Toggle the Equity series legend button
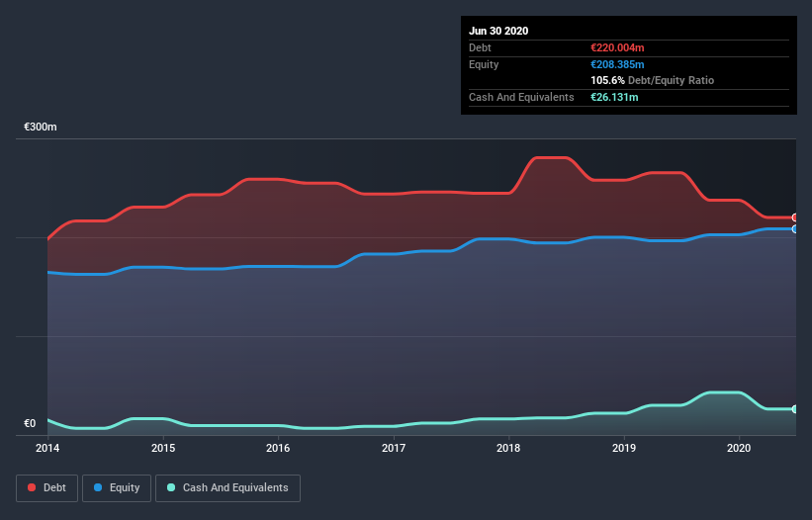812x520 pixels. click(x=117, y=488)
